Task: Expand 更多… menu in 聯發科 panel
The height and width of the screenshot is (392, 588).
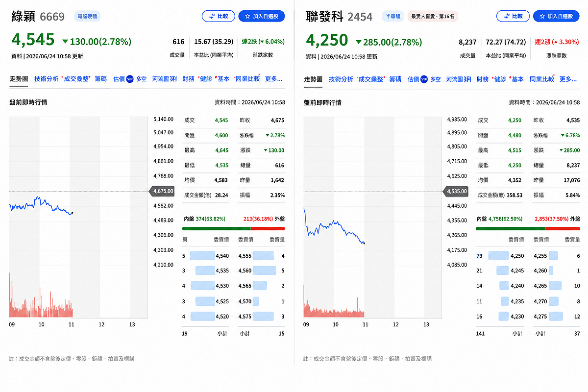Action: click(568, 79)
